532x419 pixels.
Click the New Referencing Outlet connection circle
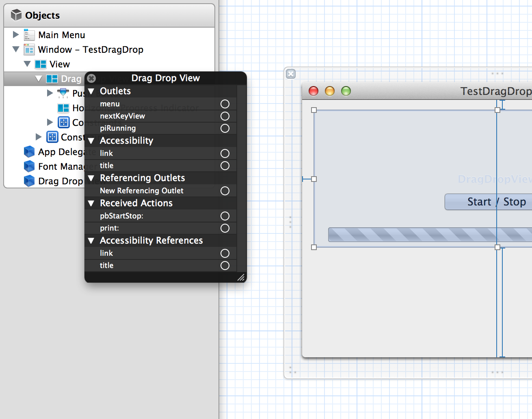point(225,191)
